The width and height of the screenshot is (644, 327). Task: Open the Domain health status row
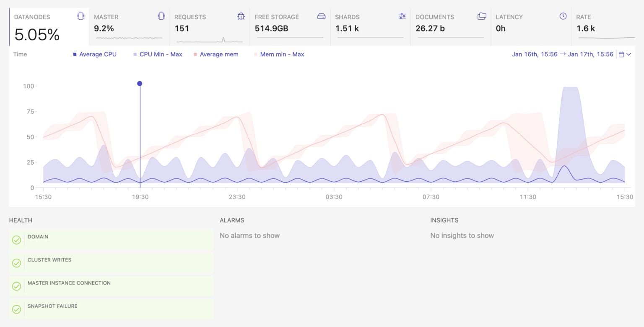(x=111, y=240)
